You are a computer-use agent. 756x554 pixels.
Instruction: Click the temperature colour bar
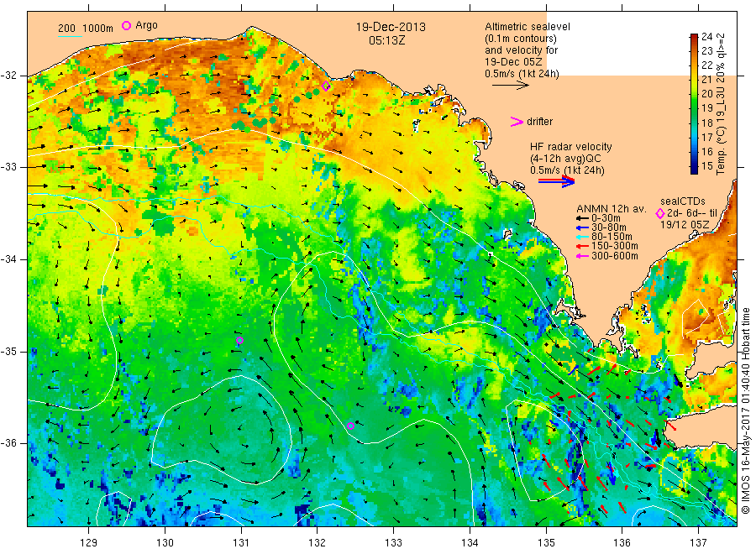pyautogui.click(x=694, y=103)
